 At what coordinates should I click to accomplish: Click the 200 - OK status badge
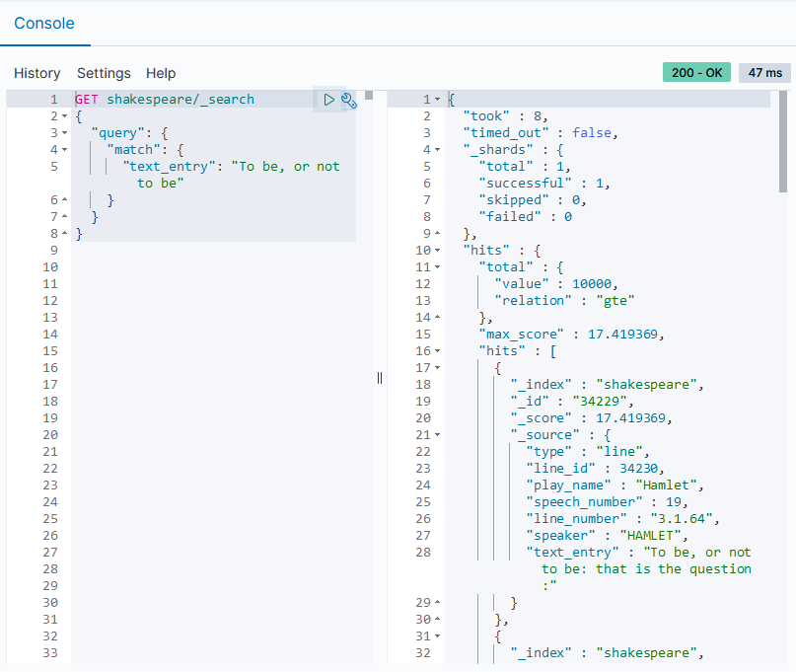pos(696,73)
